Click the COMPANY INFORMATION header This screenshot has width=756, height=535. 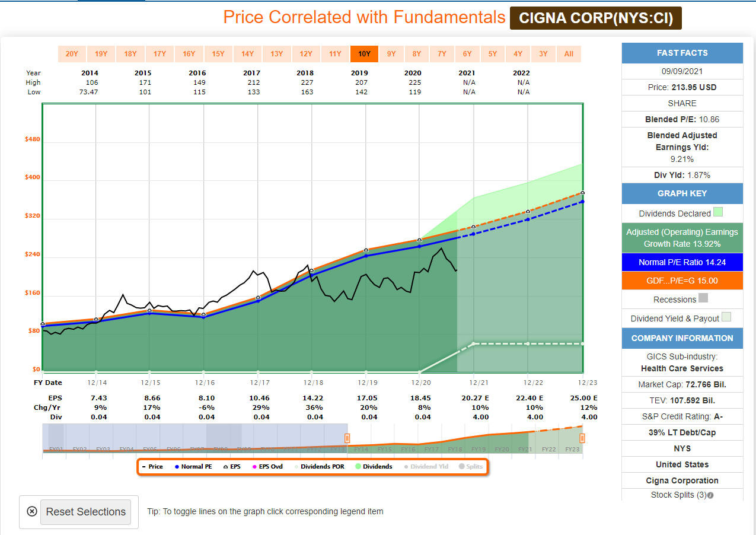[x=682, y=338]
